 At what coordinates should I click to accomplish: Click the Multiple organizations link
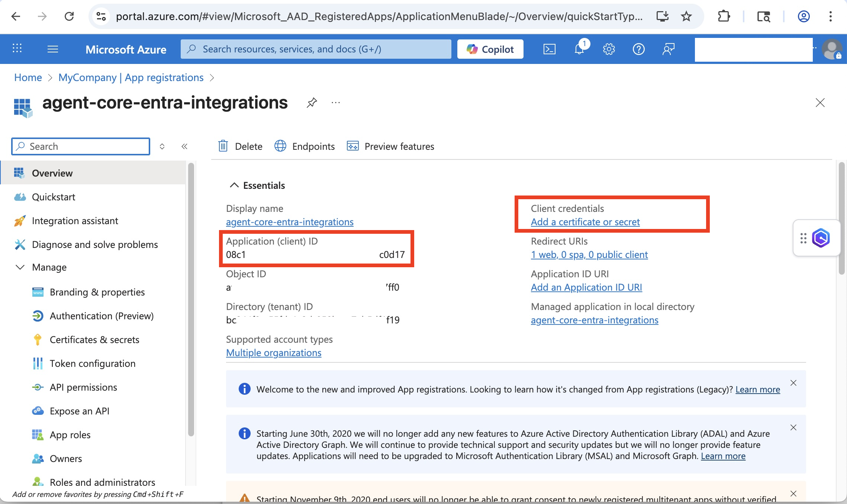click(x=274, y=353)
